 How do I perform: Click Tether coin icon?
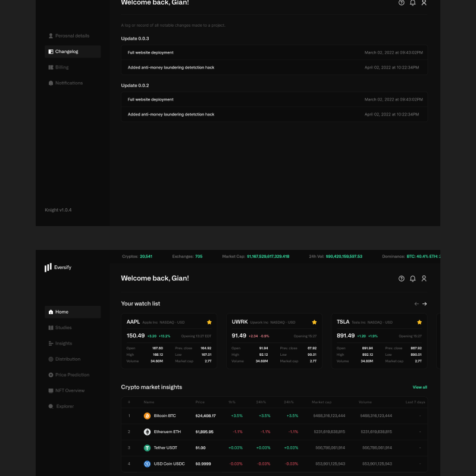(x=147, y=448)
